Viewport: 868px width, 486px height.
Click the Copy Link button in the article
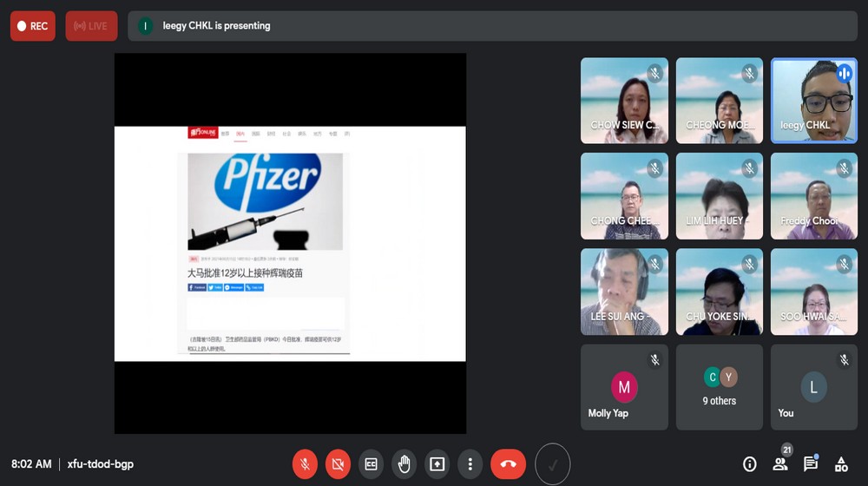point(254,287)
